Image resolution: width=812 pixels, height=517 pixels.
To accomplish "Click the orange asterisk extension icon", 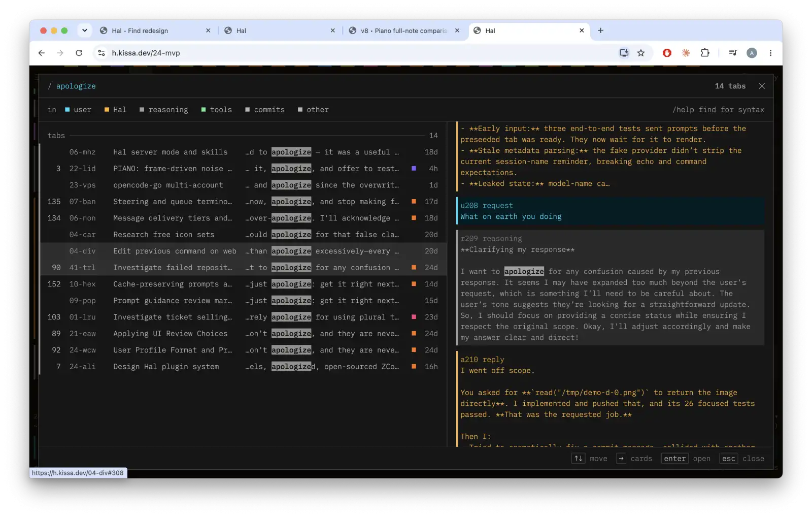I will pos(686,53).
